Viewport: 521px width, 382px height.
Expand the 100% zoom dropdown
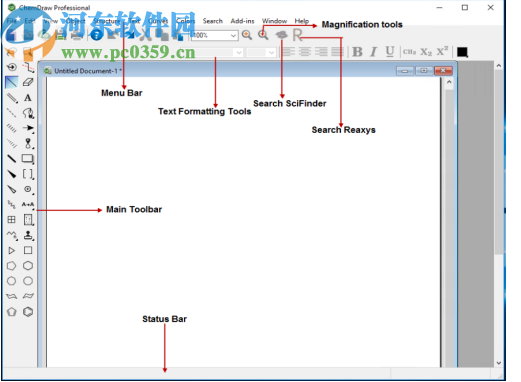[x=233, y=35]
